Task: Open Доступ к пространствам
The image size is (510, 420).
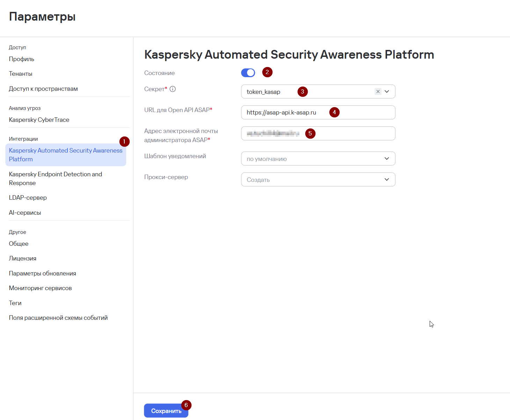Action: pyautogui.click(x=43, y=89)
